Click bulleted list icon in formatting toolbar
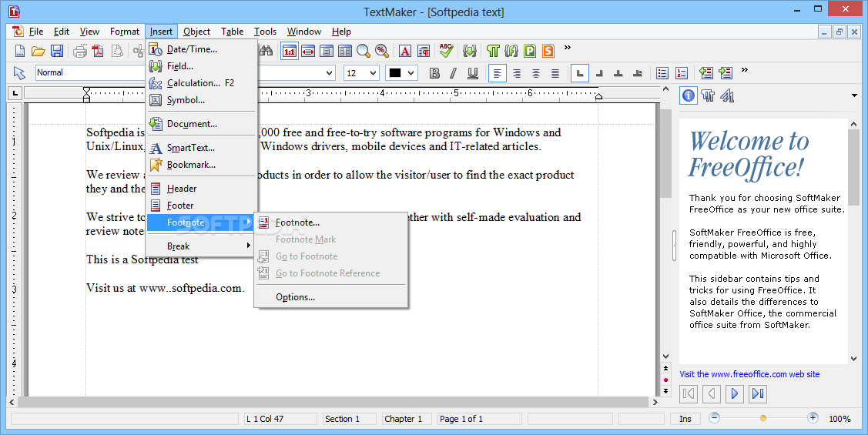 coord(662,73)
